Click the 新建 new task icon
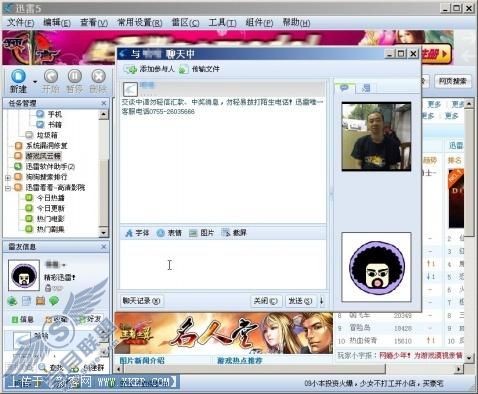 [x=18, y=76]
